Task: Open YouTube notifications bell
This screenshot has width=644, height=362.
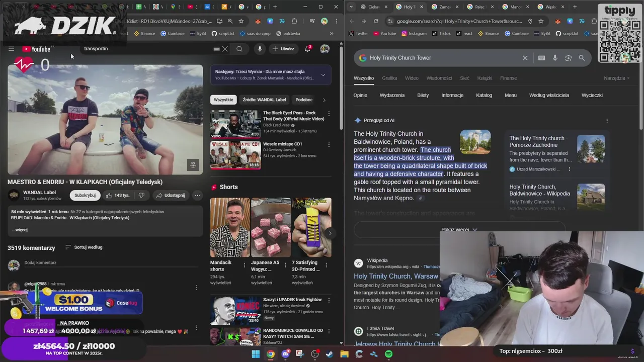Action: [307, 49]
